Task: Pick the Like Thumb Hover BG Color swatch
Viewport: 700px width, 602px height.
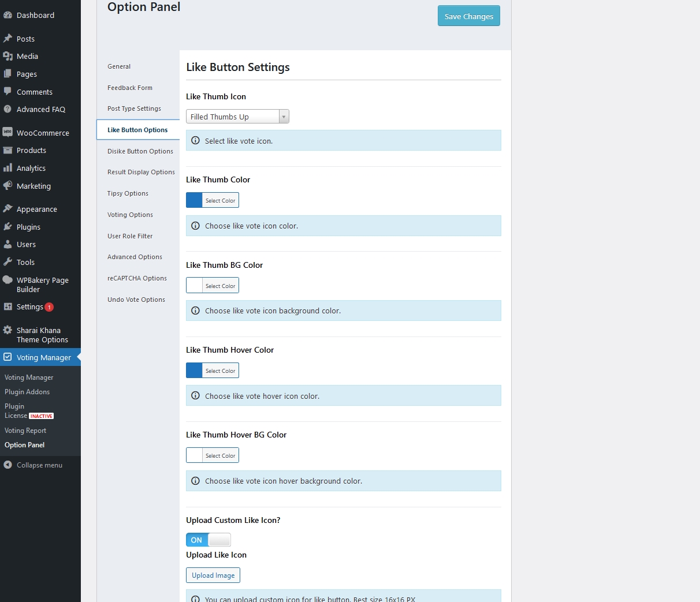Action: (x=195, y=455)
